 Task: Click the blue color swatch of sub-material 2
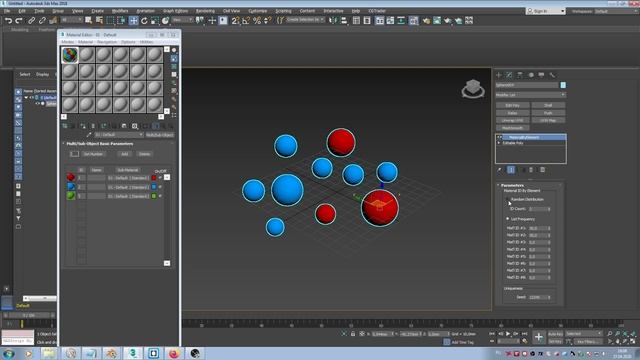click(154, 187)
